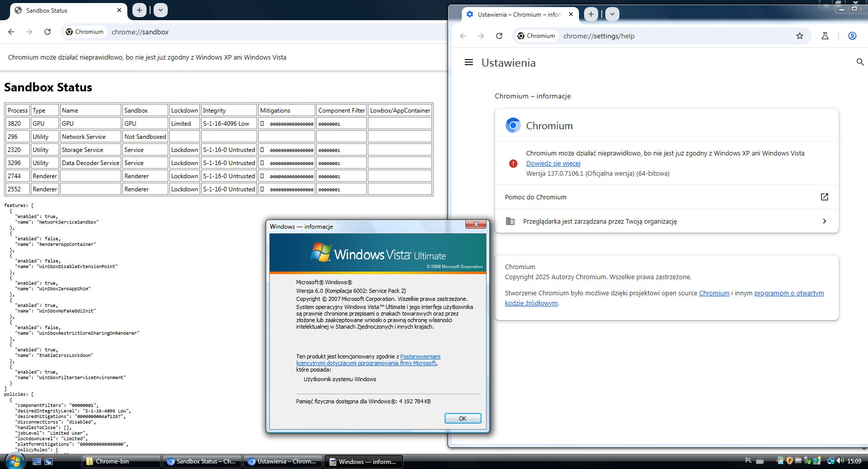Open the 'programom o otwartym kodzie źródłowym' link
The image size is (868, 469).
(x=664, y=298)
